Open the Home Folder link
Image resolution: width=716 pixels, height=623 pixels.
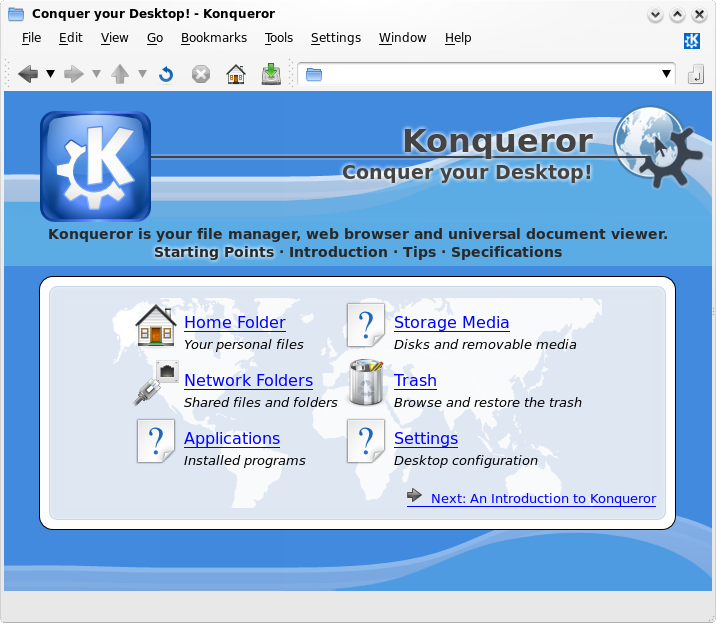235,322
